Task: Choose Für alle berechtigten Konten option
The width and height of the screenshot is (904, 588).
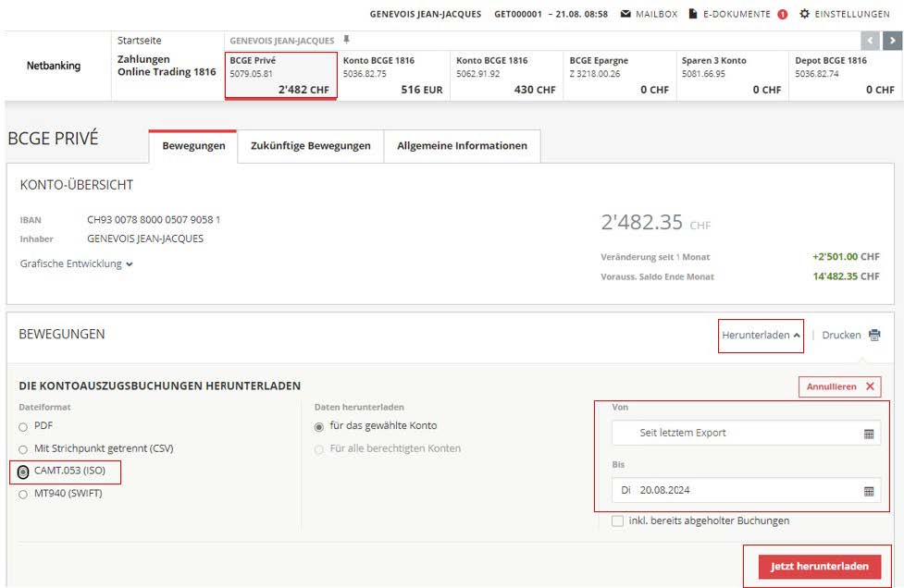Action: coord(319,449)
